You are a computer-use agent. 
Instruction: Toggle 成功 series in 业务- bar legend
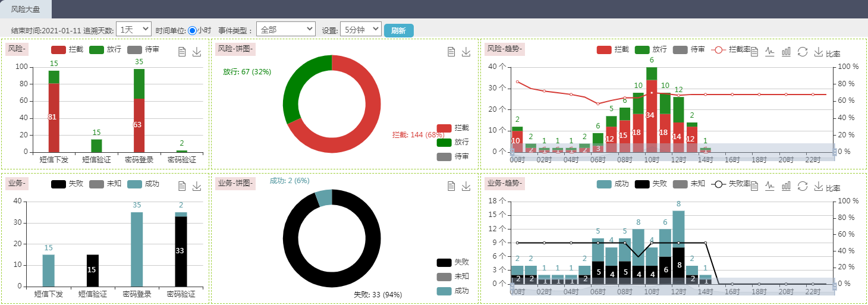[143, 184]
